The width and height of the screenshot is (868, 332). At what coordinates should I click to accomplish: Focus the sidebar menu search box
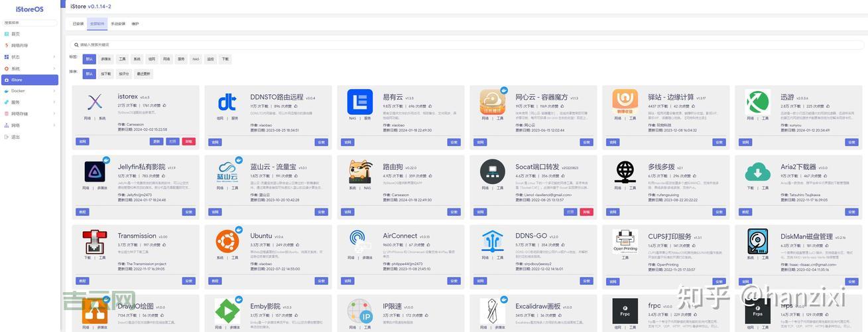point(31,23)
